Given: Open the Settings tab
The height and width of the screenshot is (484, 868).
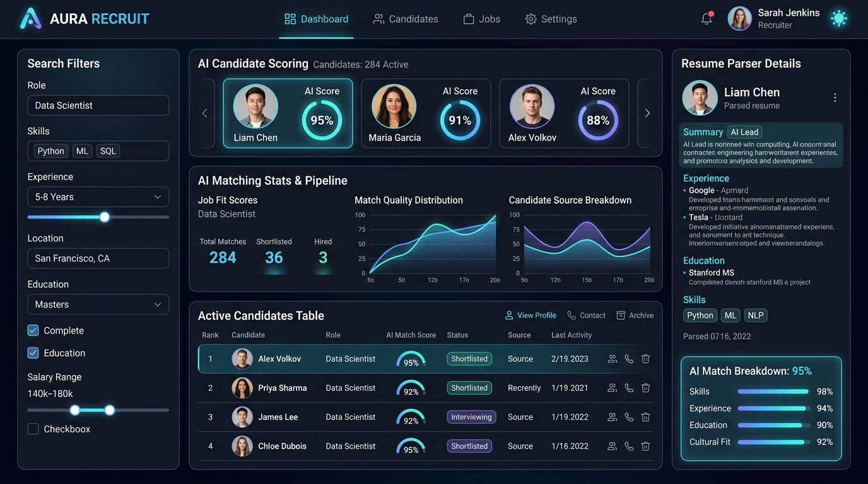Looking at the screenshot, I should [x=551, y=19].
